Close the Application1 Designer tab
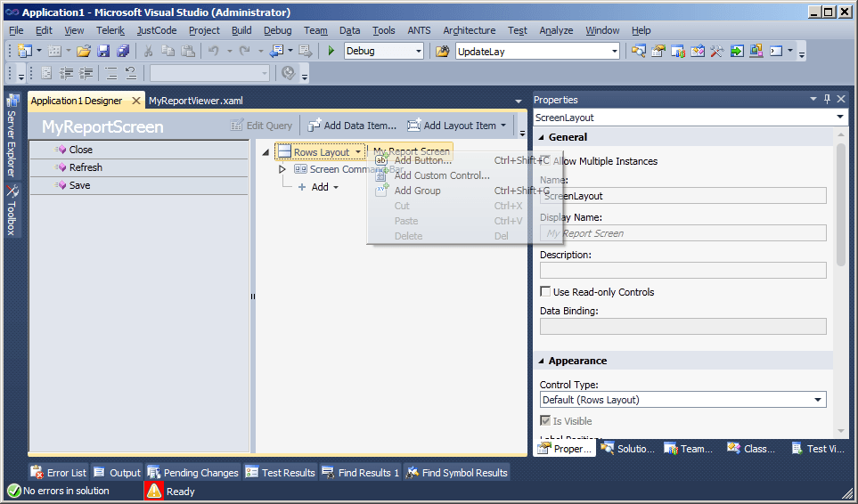The height and width of the screenshot is (504, 858). [136, 101]
